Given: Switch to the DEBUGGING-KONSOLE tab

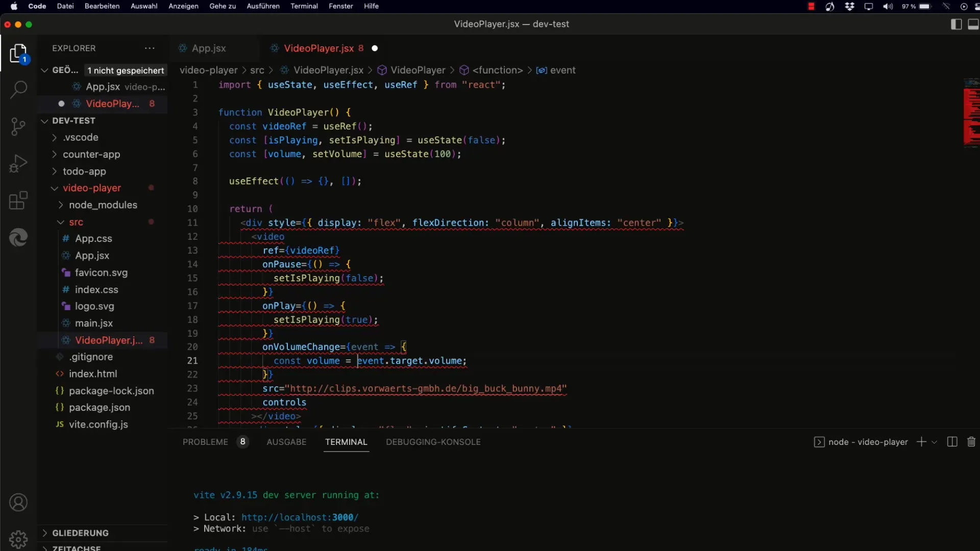Looking at the screenshot, I should (x=433, y=442).
